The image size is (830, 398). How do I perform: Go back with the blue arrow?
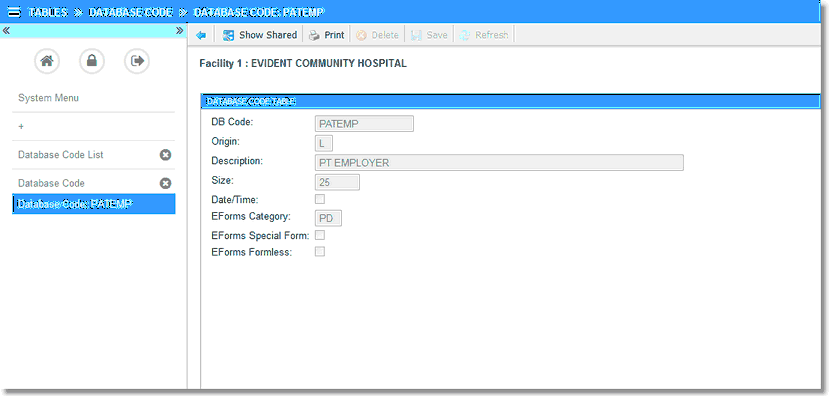(201, 35)
